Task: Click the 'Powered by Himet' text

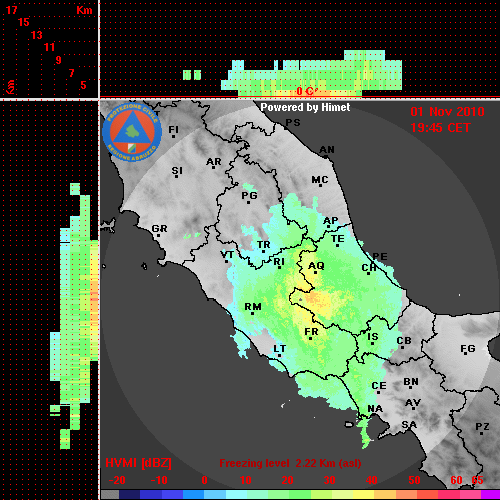Action: tap(305, 107)
